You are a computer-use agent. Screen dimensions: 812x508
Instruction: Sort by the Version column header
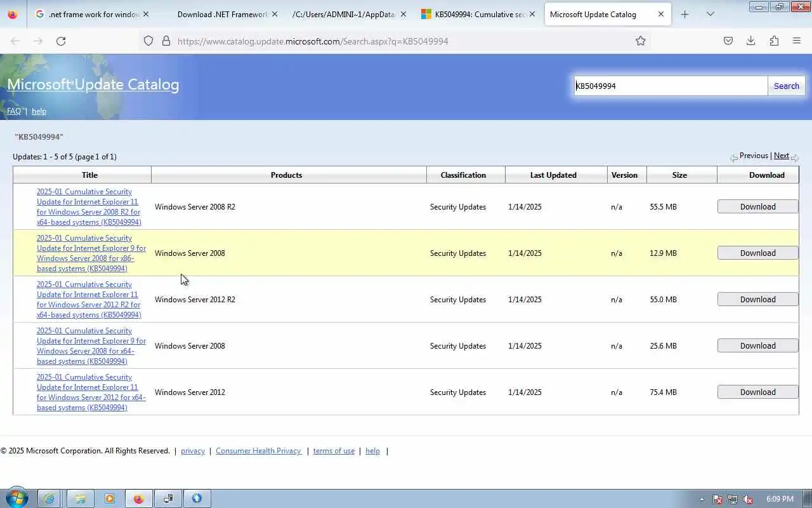624,175
